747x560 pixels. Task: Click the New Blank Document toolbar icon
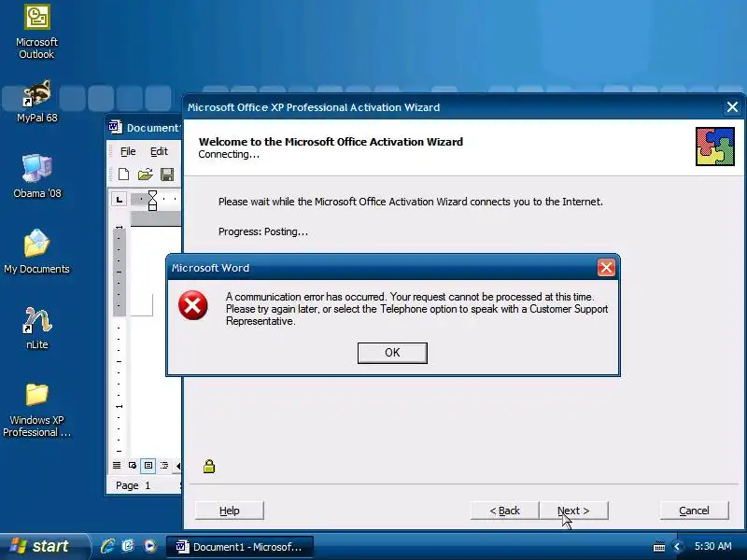tap(123, 175)
